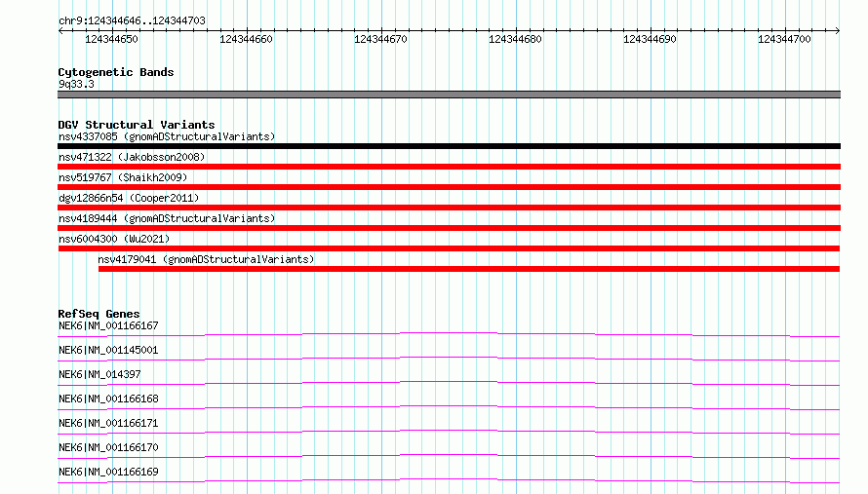Open transcript NEK6|NM_014397
The height and width of the screenshot is (494, 868).
pos(99,374)
